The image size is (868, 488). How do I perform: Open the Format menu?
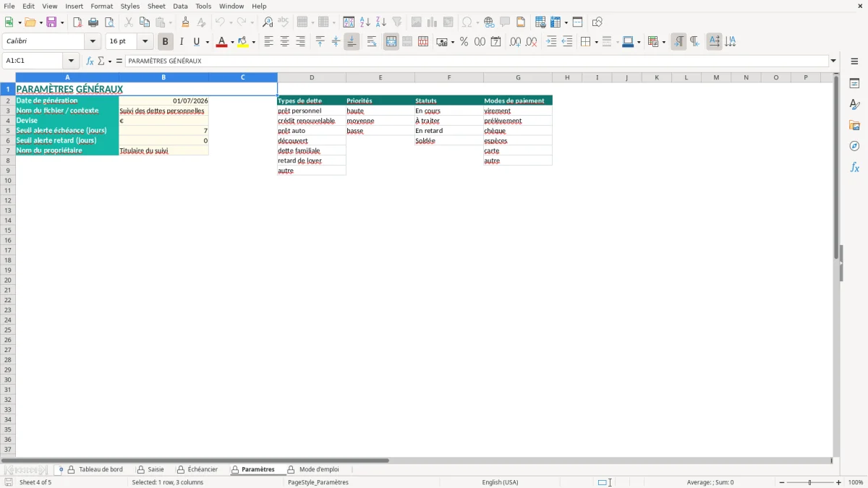click(102, 6)
